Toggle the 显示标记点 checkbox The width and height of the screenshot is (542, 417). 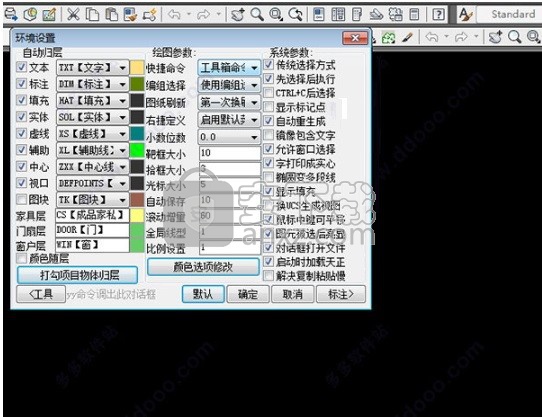click(x=268, y=107)
